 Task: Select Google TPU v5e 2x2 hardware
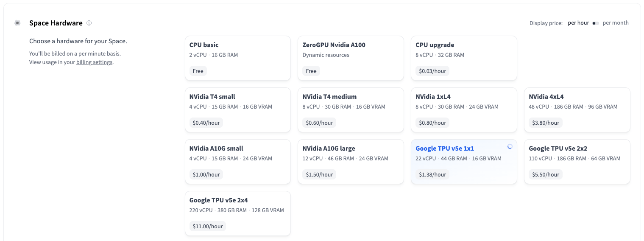pyautogui.click(x=577, y=162)
